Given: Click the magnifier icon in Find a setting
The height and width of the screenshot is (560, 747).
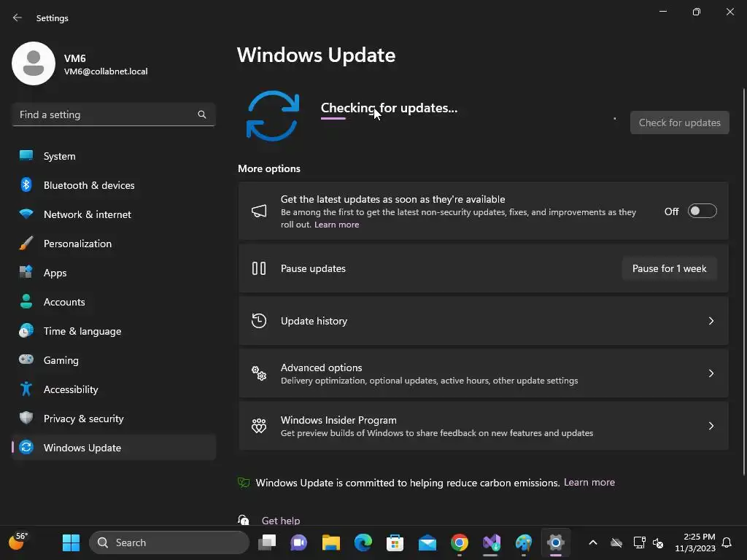Looking at the screenshot, I should click(202, 114).
